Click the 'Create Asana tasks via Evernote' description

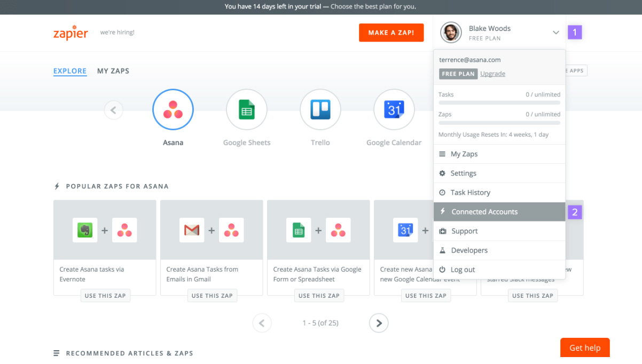[92, 274]
